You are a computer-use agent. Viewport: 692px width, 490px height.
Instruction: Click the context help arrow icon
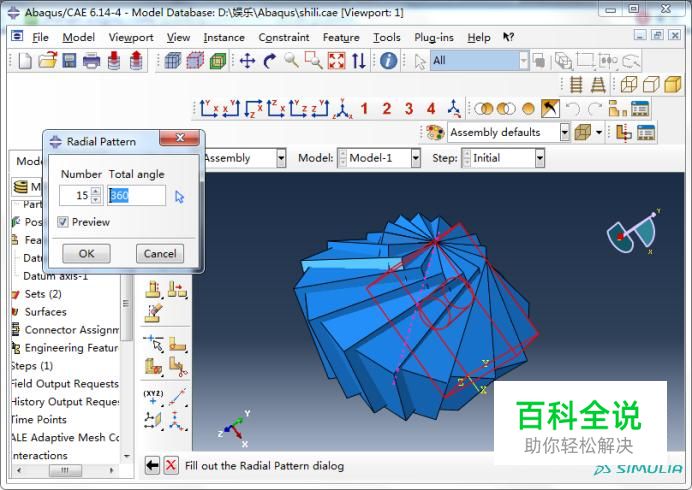pos(508,37)
